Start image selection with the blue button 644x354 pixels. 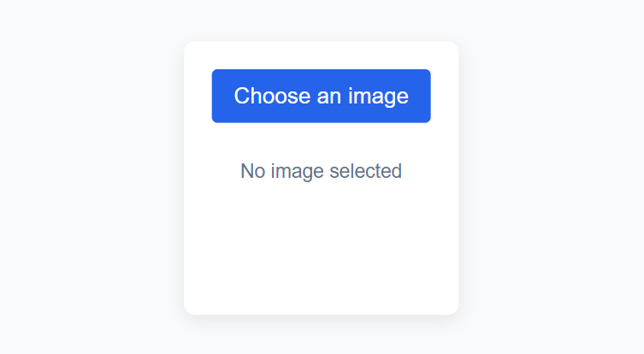point(321,96)
